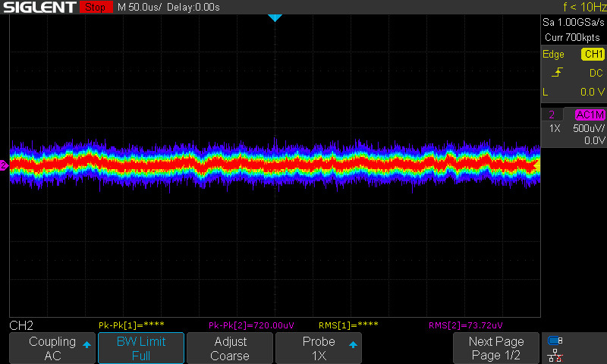Click the channel 2 number indicator
The height and width of the screenshot is (364, 607).
[552, 115]
